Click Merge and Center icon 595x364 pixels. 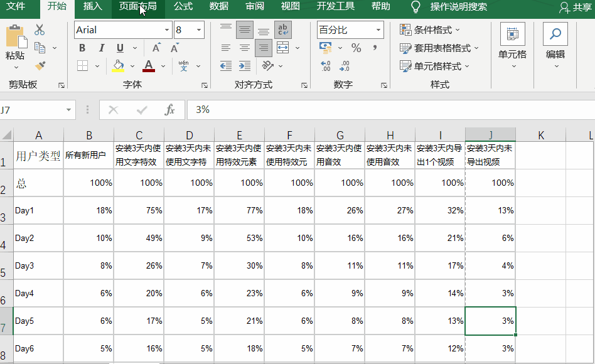(282, 48)
